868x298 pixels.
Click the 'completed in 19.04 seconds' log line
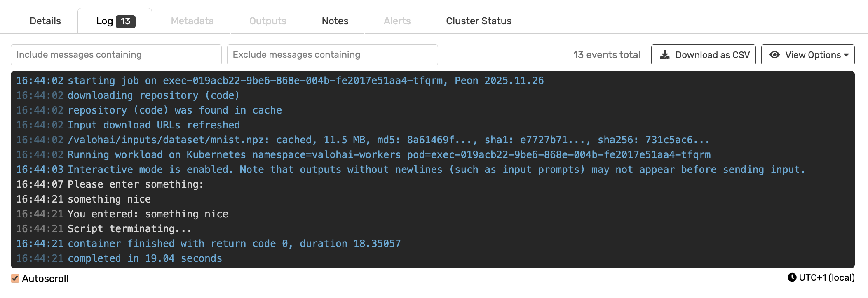145,258
